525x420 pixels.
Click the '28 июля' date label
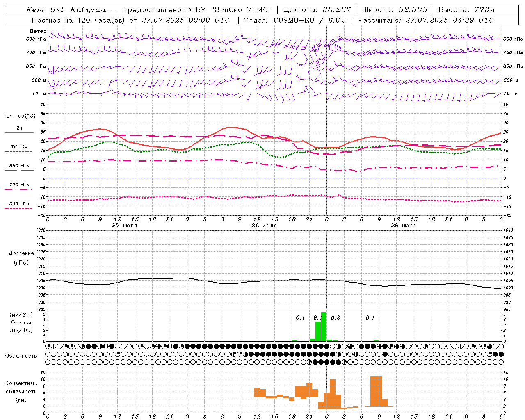(x=264, y=225)
